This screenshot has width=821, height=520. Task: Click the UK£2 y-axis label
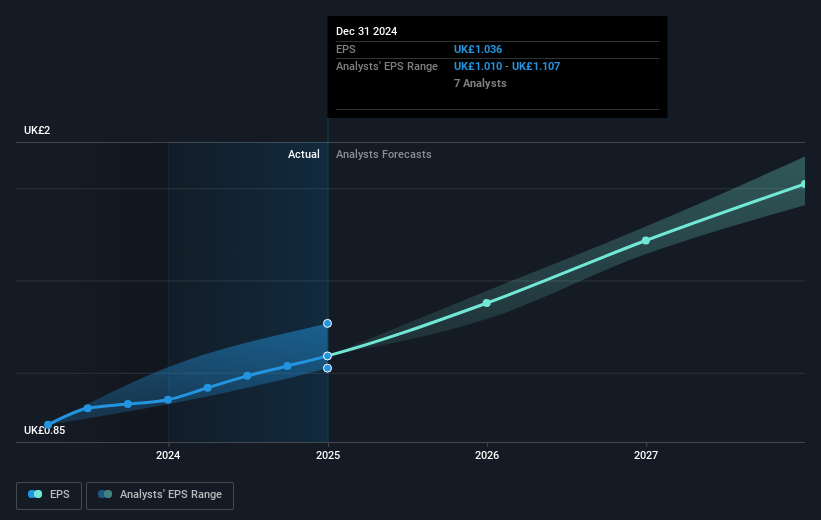pyautogui.click(x=37, y=130)
